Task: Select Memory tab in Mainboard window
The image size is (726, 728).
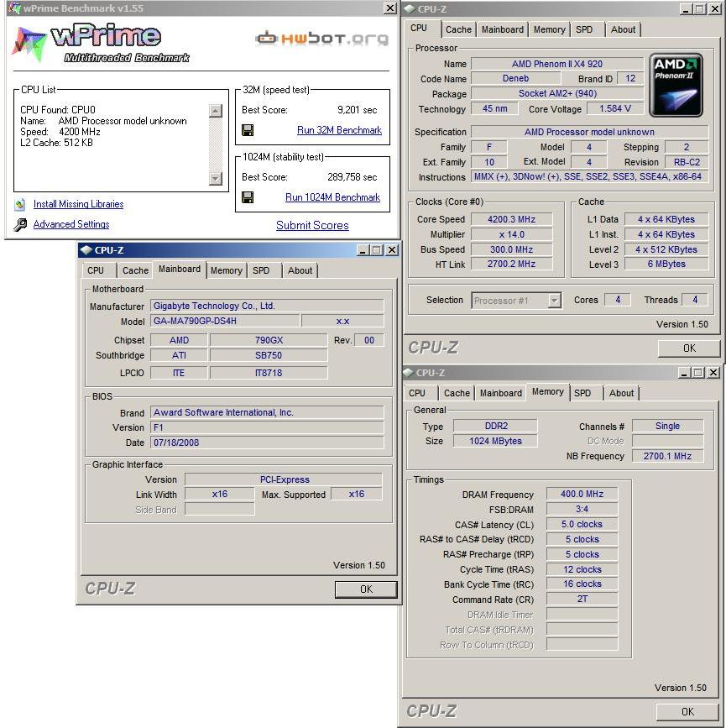Action: click(226, 270)
